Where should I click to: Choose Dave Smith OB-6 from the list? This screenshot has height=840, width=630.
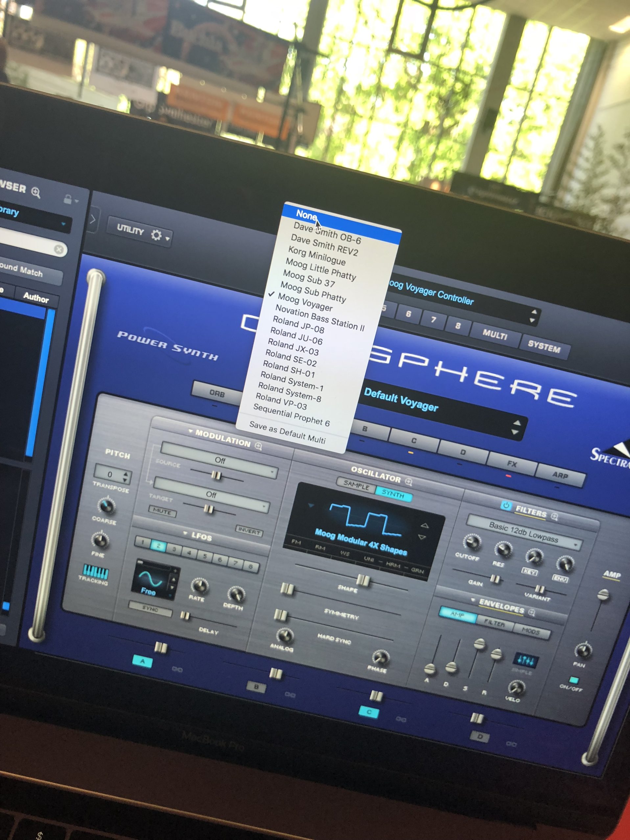[327, 232]
